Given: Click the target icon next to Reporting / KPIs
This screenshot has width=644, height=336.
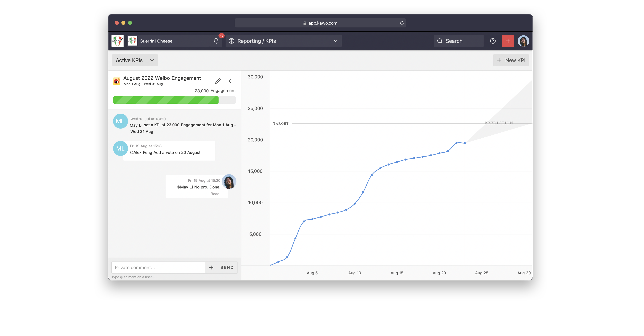Looking at the screenshot, I should click(x=231, y=41).
